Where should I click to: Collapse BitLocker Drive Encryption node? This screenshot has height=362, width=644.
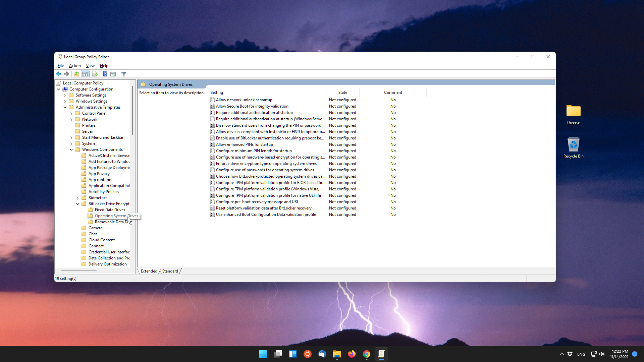point(78,204)
